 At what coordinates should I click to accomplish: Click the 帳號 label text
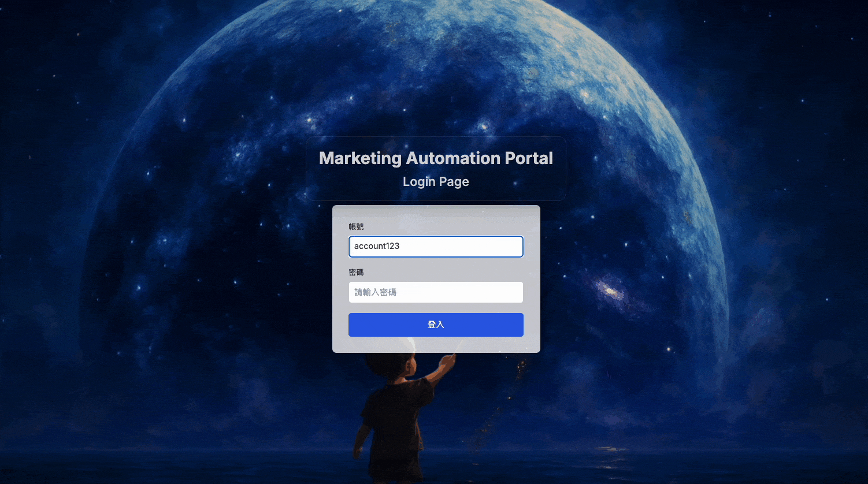(x=356, y=226)
